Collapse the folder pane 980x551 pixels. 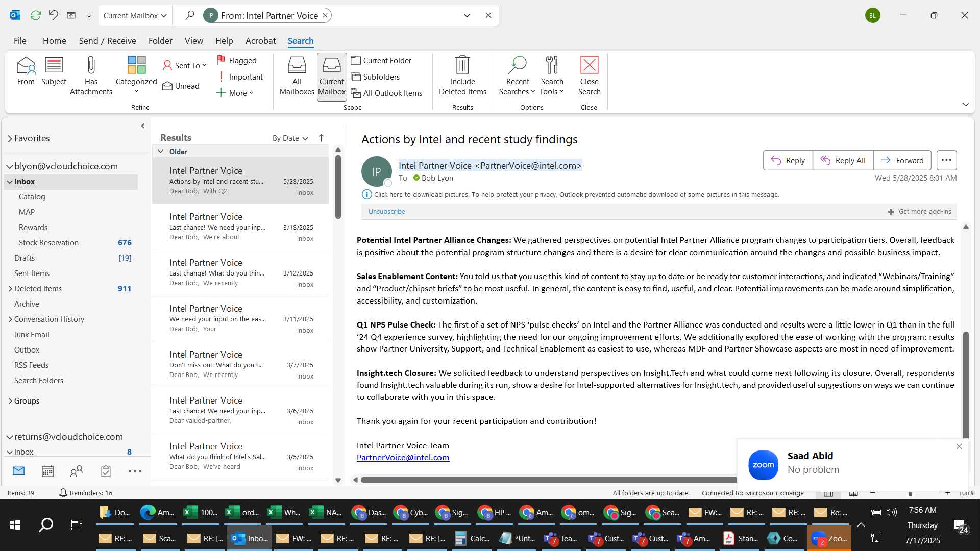click(x=142, y=126)
